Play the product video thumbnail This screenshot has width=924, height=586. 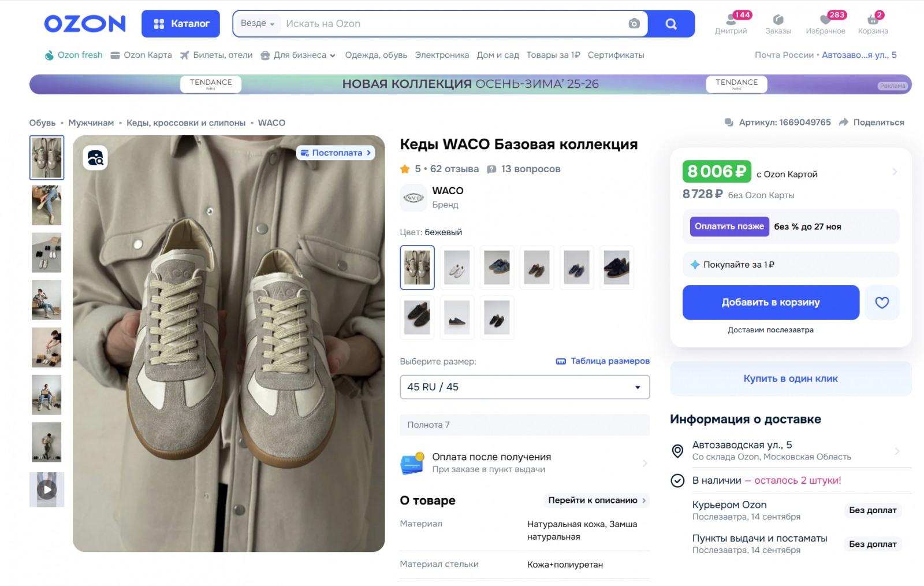(47, 490)
